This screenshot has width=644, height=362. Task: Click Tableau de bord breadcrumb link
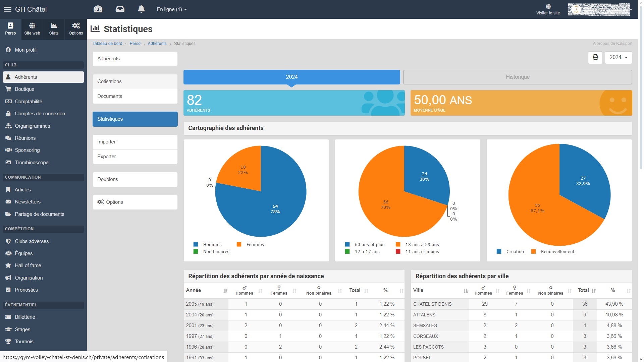coord(107,44)
